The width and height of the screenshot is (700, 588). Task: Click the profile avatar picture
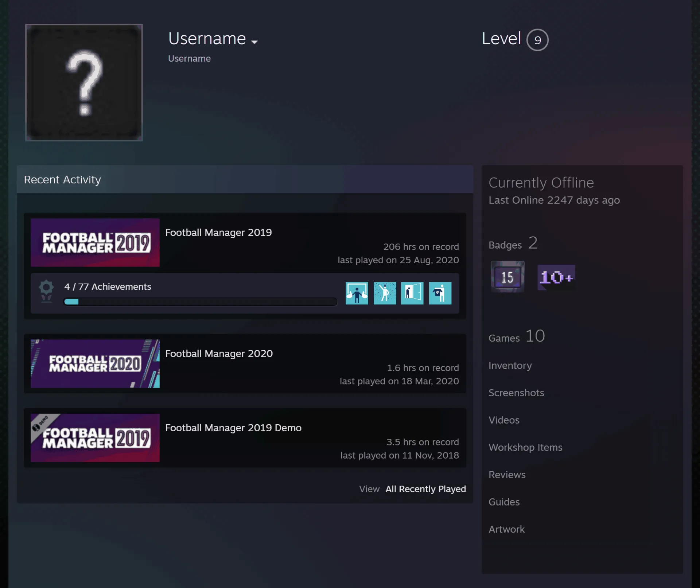pyautogui.click(x=84, y=82)
